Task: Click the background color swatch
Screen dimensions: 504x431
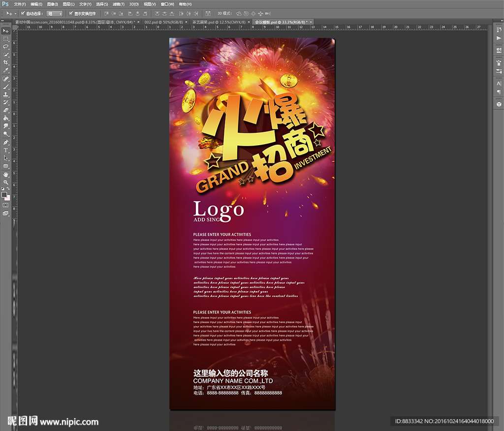Action: click(8, 198)
